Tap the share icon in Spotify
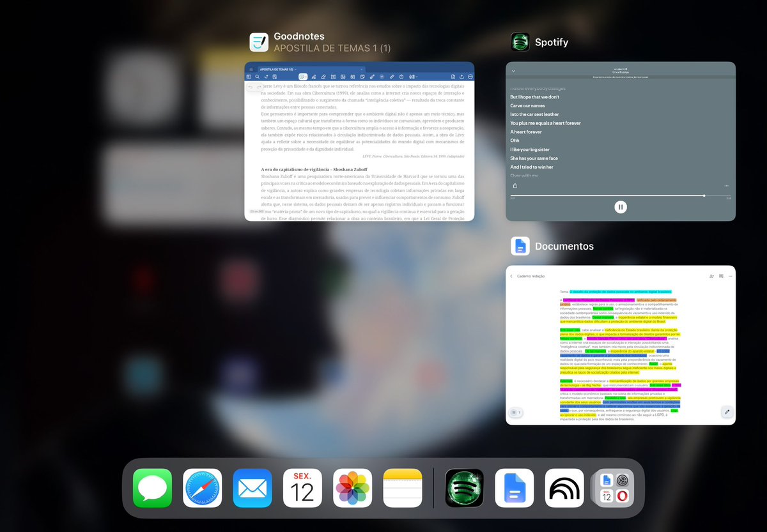Image resolution: width=767 pixels, height=532 pixels. (515, 186)
